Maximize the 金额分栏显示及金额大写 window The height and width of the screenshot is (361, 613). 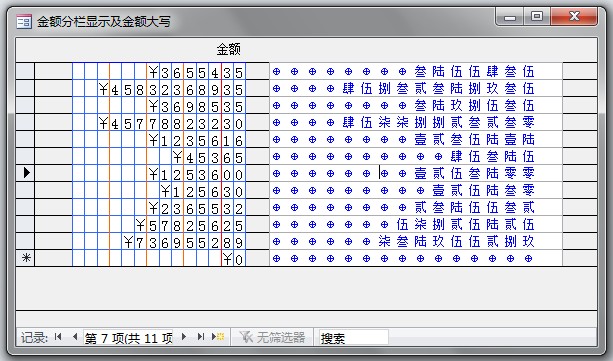pos(537,16)
